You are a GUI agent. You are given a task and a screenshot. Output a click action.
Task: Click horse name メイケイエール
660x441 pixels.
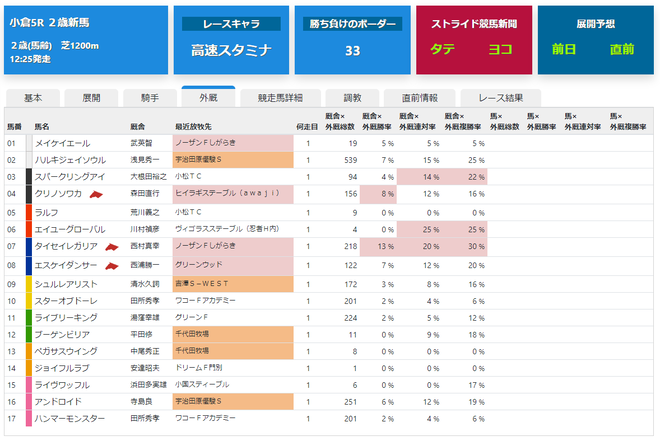tap(62, 143)
